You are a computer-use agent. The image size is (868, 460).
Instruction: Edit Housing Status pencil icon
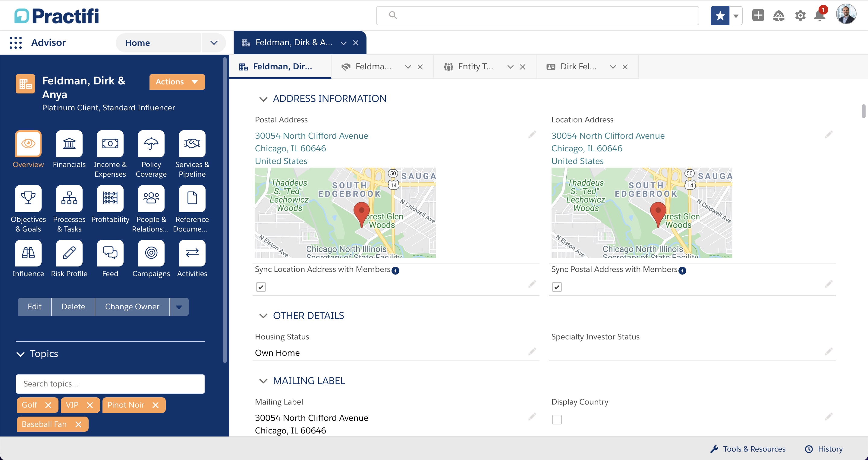(532, 352)
